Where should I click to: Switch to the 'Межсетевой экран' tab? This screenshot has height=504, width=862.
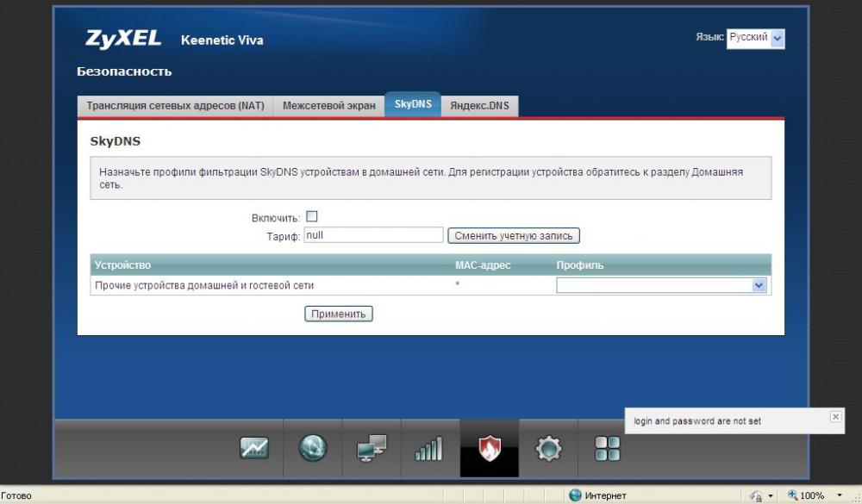pyautogui.click(x=328, y=105)
